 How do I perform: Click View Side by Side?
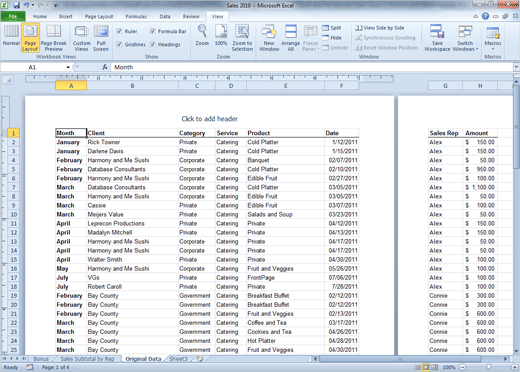point(380,28)
